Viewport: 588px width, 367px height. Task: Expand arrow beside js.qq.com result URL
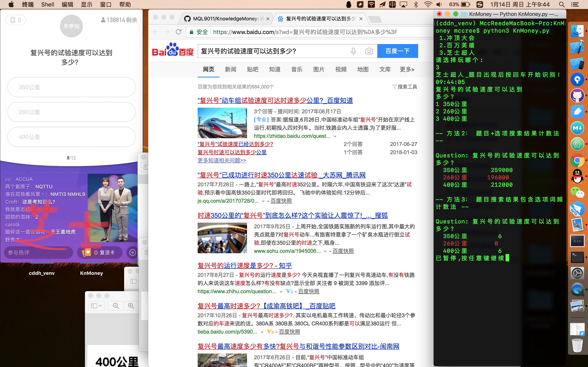(x=263, y=201)
